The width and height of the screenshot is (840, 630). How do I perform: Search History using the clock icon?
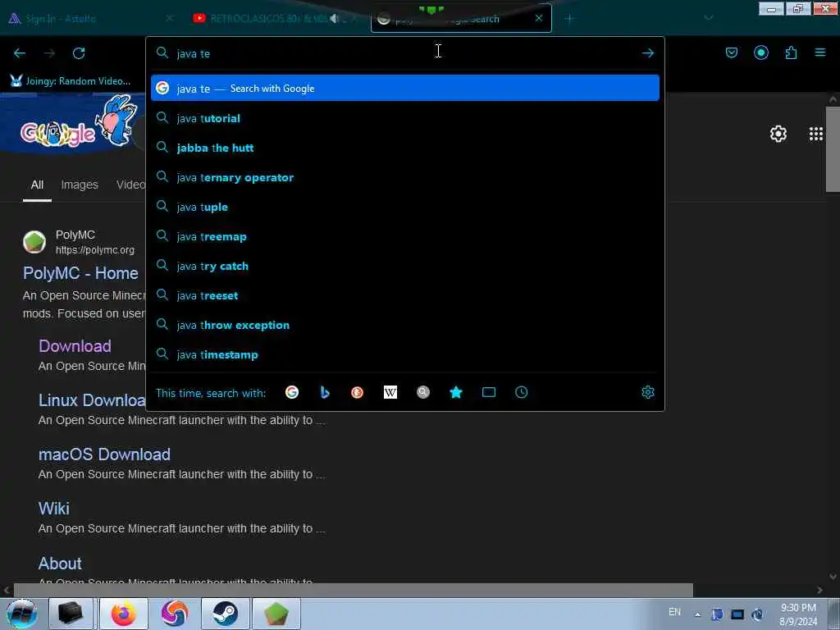[521, 392]
